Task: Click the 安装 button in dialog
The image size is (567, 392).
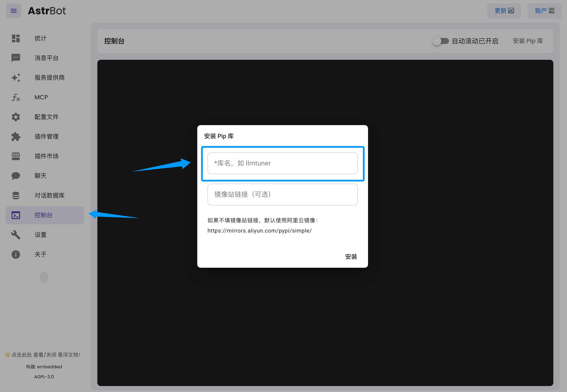Action: pyautogui.click(x=351, y=257)
